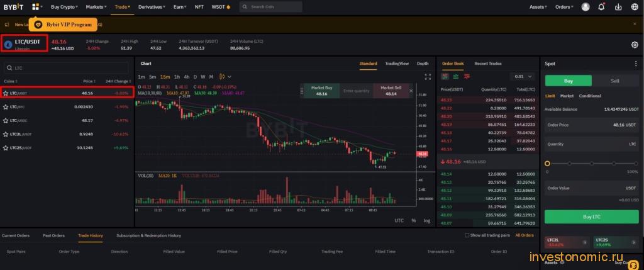Viewport: 644px width, 270px height.
Task: Click the Litecoin coin logo
Action: pyautogui.click(x=8, y=45)
